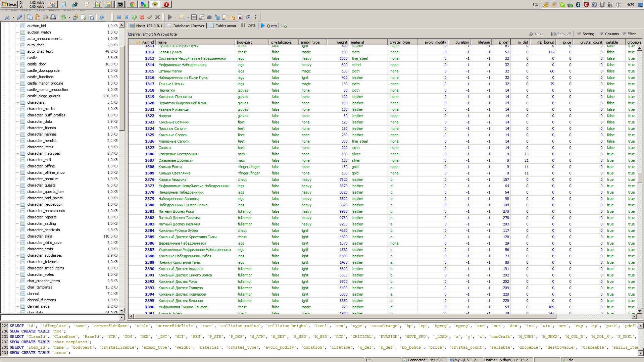The width and height of the screenshot is (644, 362).
Task: Click the Load SQL file icon
Action: click(83, 17)
